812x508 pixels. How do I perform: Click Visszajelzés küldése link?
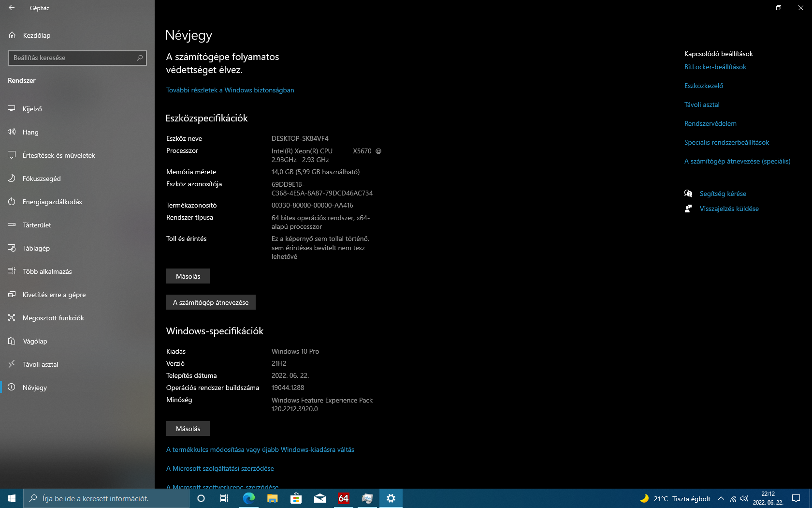click(729, 209)
